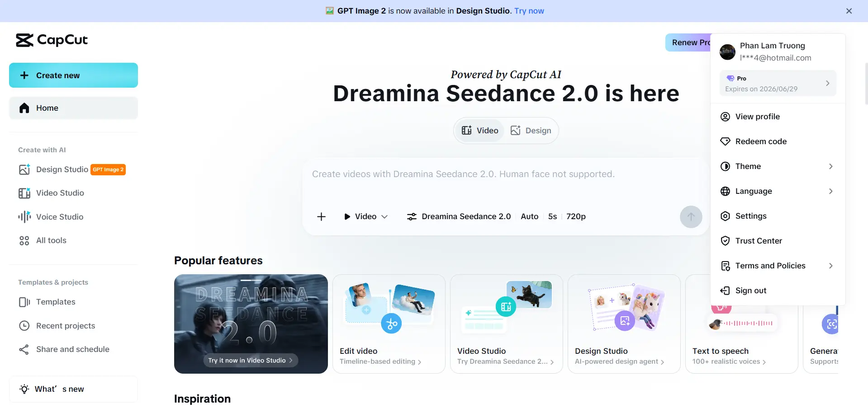Click the send arrow button in prompt box
The image size is (868, 408).
(691, 217)
